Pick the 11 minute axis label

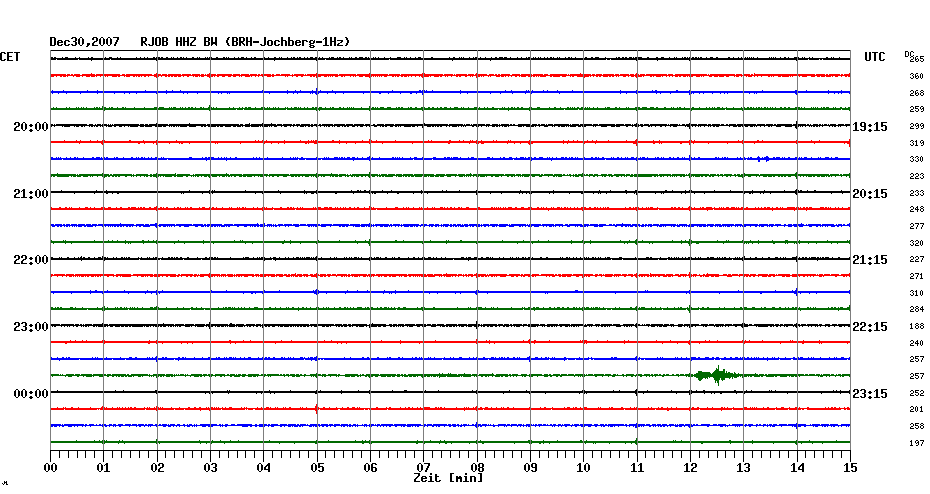pyautogui.click(x=637, y=468)
